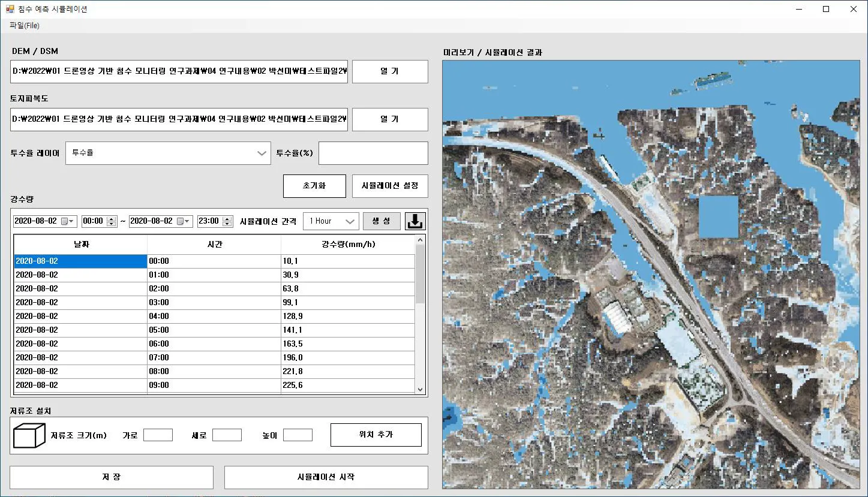Viewport: 868px width, 497px height.
Task: Open the 파일(File) menu
Action: tap(25, 26)
